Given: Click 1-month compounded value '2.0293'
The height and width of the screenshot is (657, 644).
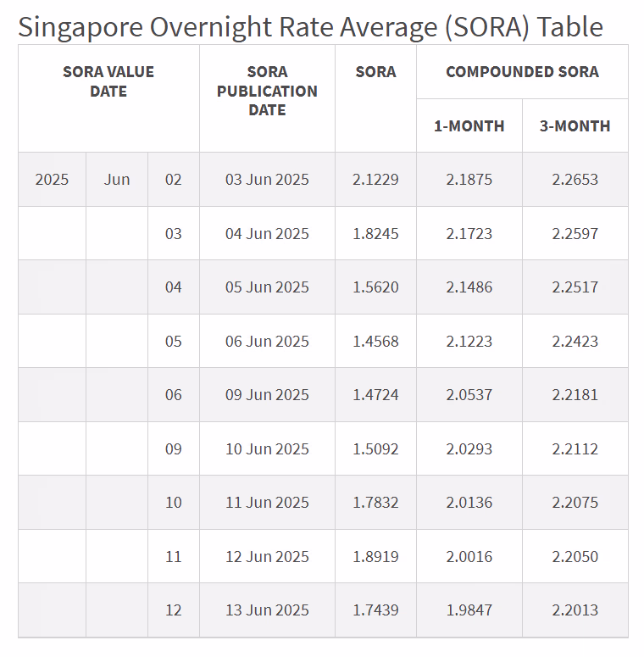Looking at the screenshot, I should [x=469, y=448].
